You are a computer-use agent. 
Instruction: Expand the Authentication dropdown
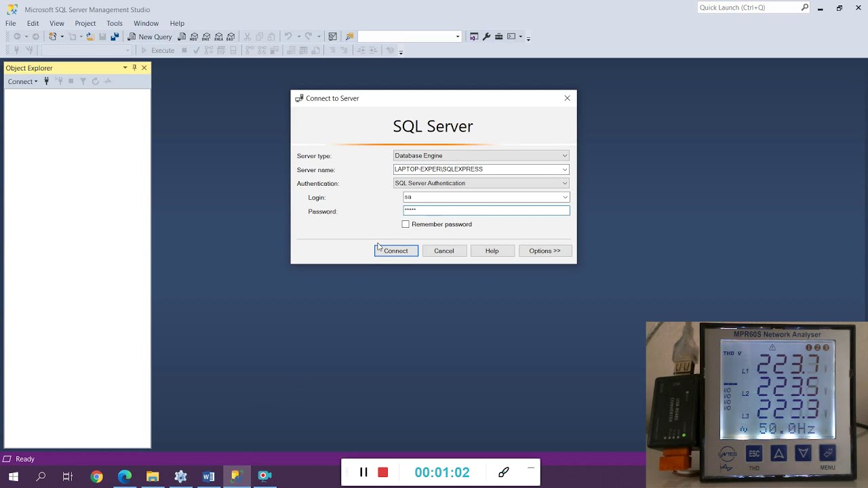click(564, 183)
